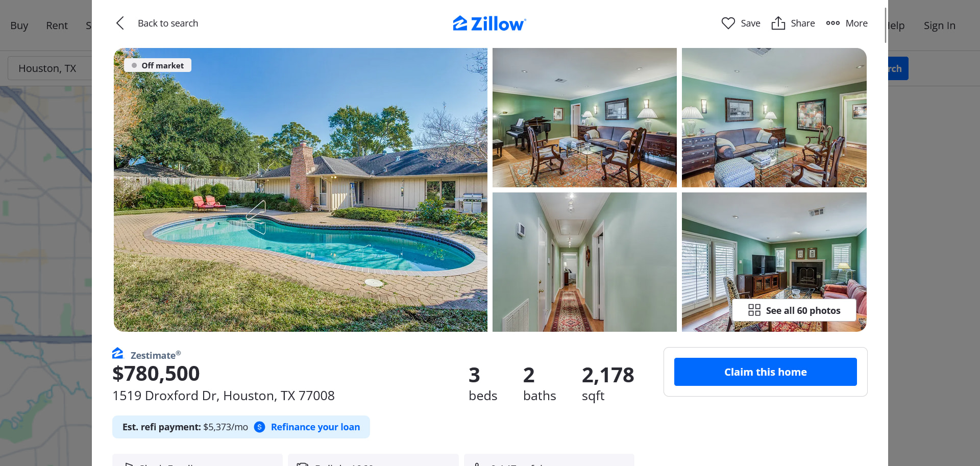The height and width of the screenshot is (466, 980).
Task: Click Refinance your loan link
Action: (315, 427)
